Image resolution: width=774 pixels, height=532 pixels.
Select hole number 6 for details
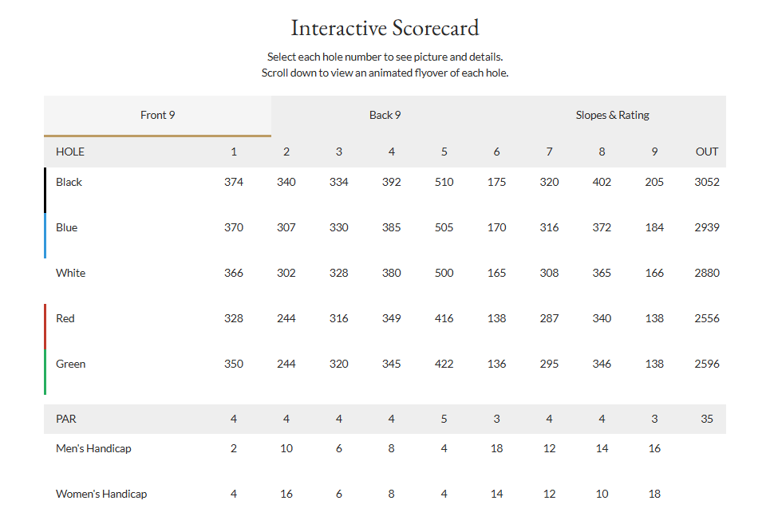496,152
